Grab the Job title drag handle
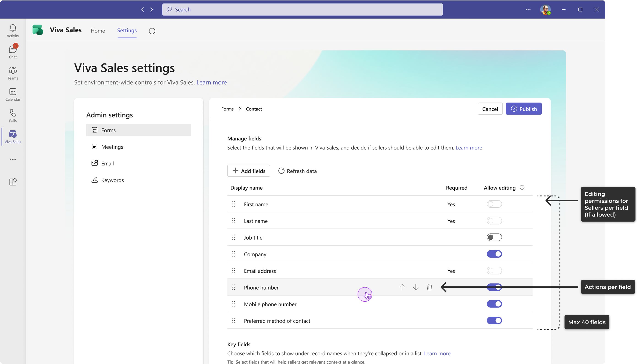Screen dimensions: 638x364 [x=233, y=237]
